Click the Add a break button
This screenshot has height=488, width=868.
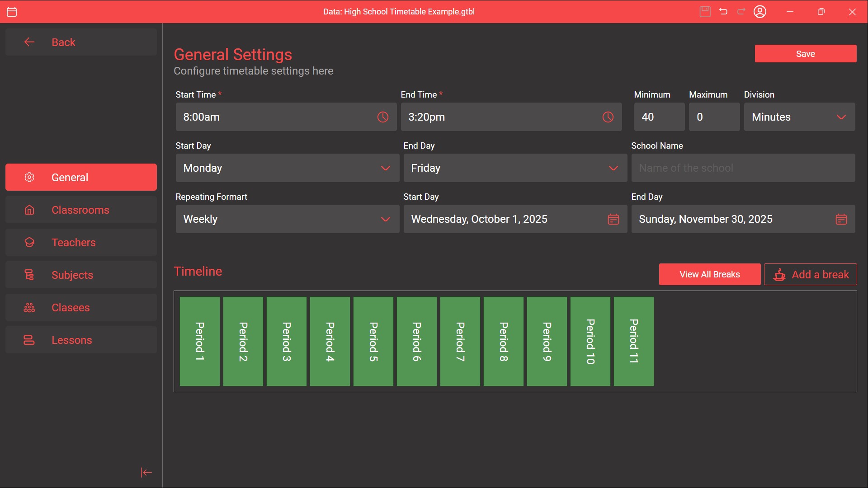tap(810, 274)
